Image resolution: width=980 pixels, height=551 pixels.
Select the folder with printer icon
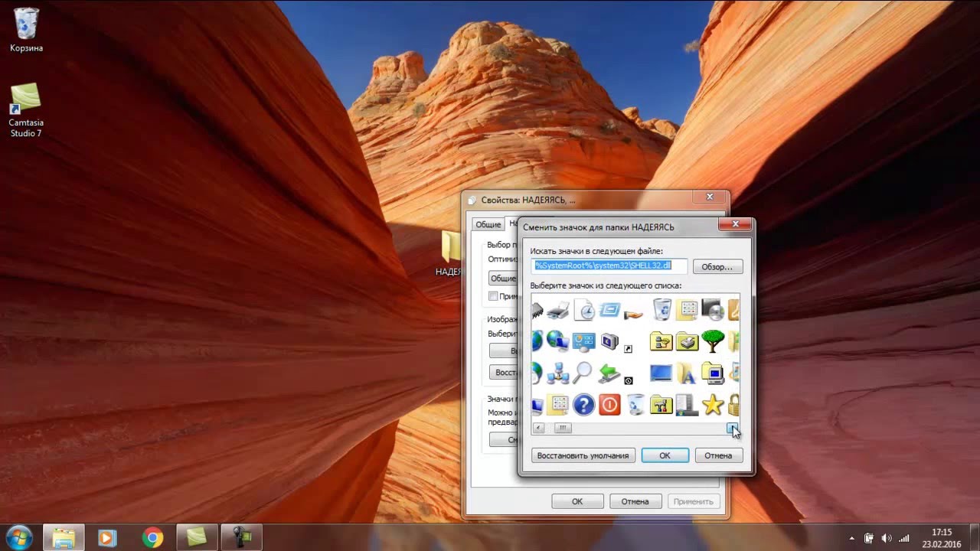click(688, 341)
